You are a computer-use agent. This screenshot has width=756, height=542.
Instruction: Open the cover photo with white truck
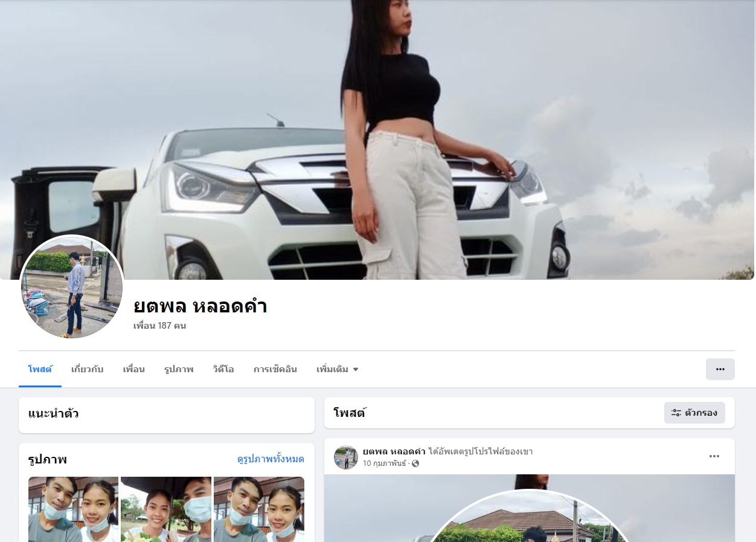(x=377, y=140)
